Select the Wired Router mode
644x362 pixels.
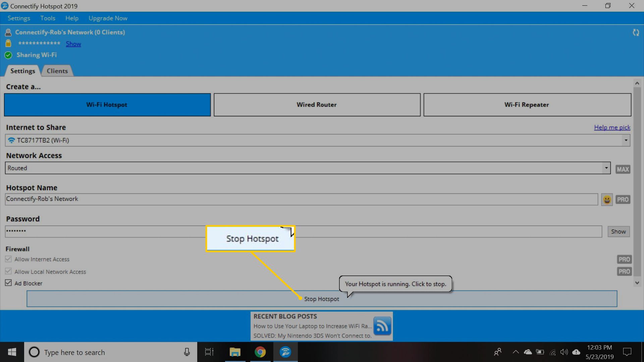317,105
